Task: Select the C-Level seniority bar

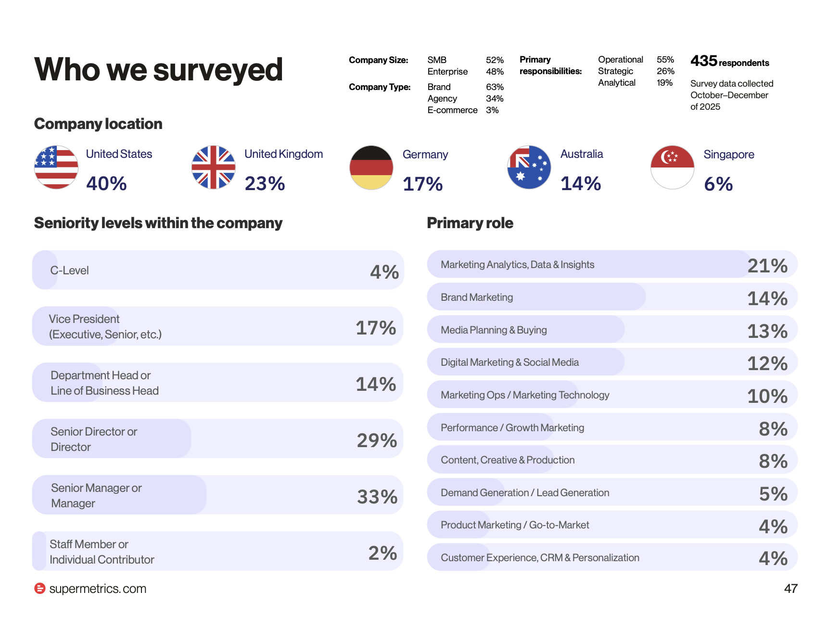Action: (218, 270)
